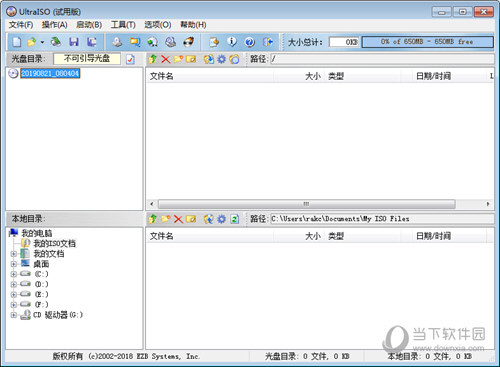
Task: Click the Save floppy disk icon
Action: point(74,42)
